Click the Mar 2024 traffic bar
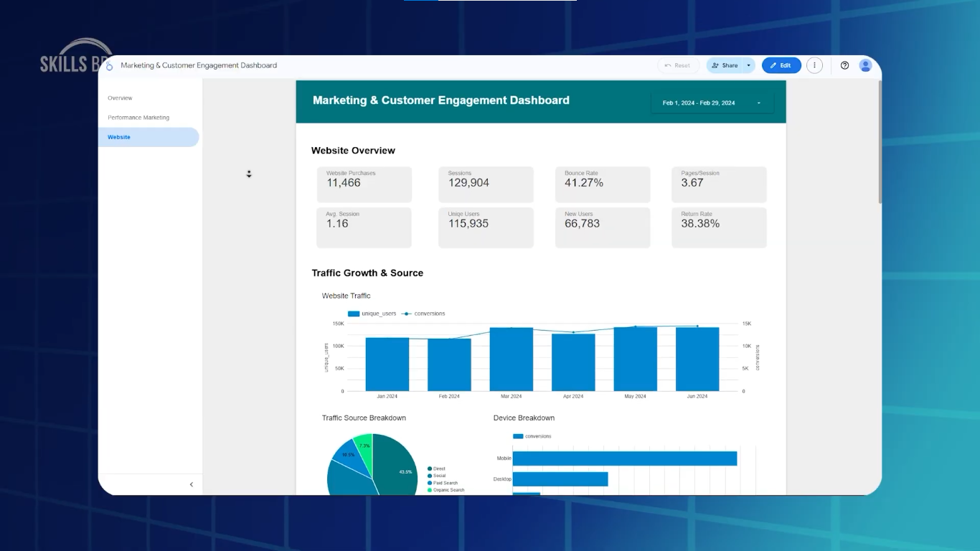Image resolution: width=980 pixels, height=551 pixels. pos(511,359)
